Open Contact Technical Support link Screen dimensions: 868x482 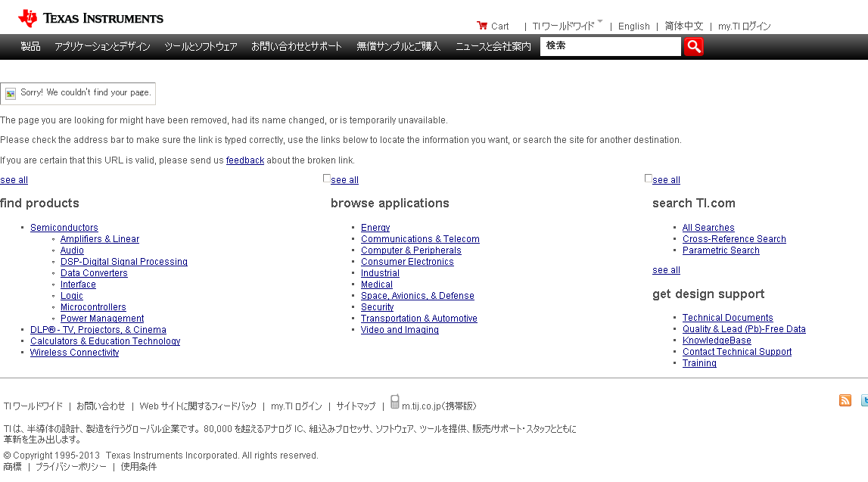click(x=737, y=352)
